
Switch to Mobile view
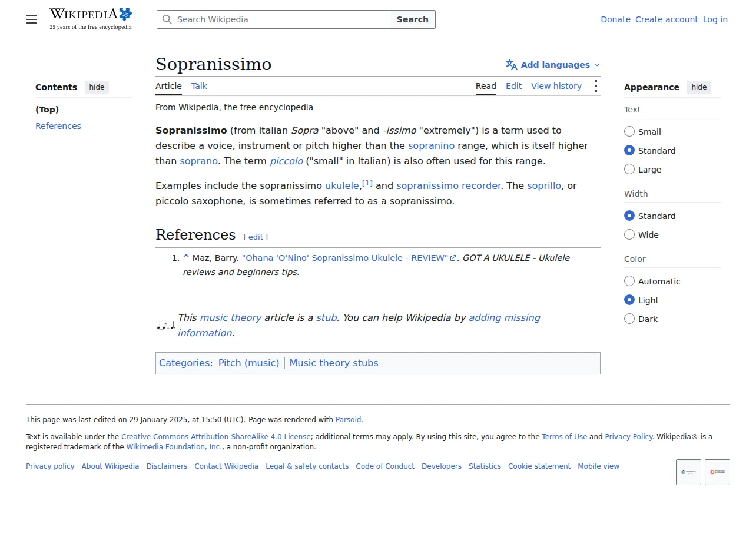[598, 466]
